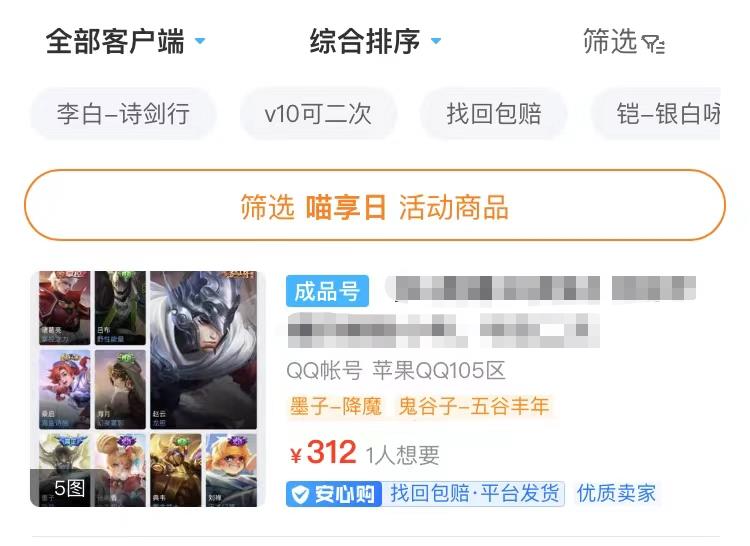The width and height of the screenshot is (750, 546).
Task: Expand the 全部客户端 dropdown arrow
Action: 200,41
